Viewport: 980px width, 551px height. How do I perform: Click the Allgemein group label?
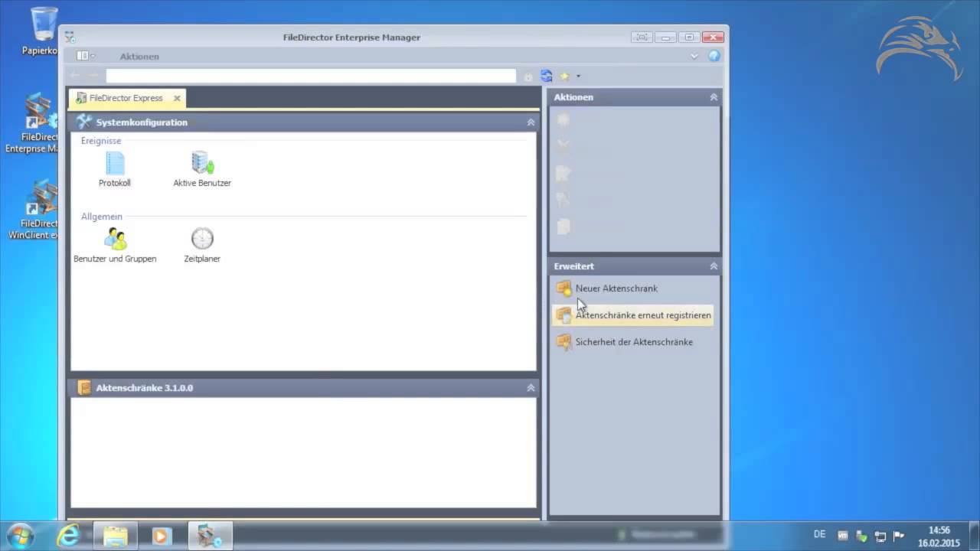[x=102, y=217]
